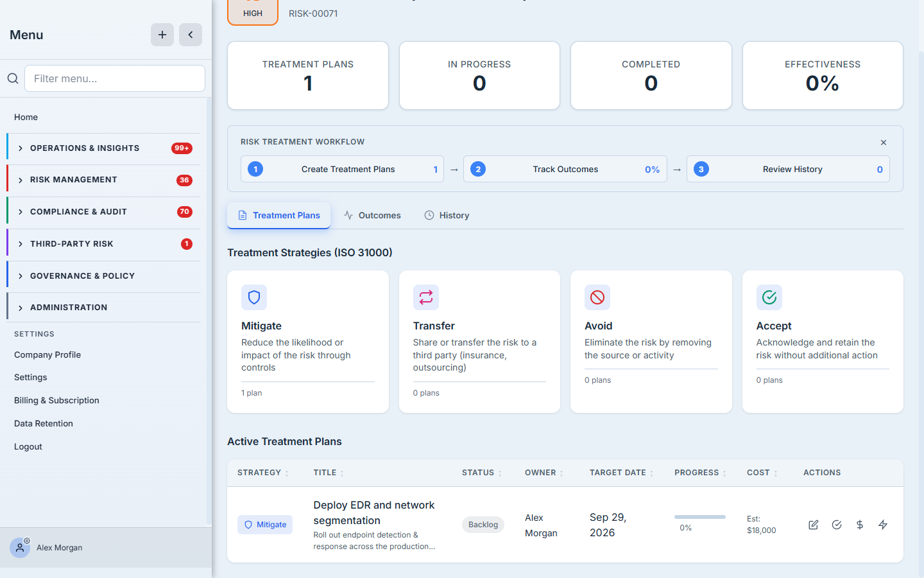This screenshot has height=578, width=924.
Task: Click workflow step Track Outcomes
Action: [x=565, y=169]
